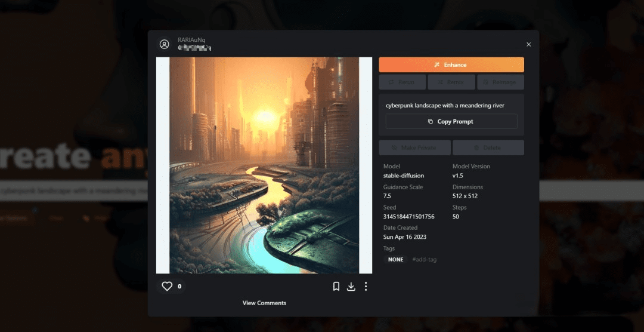Click the Remix button
644x332 pixels.
(451, 82)
